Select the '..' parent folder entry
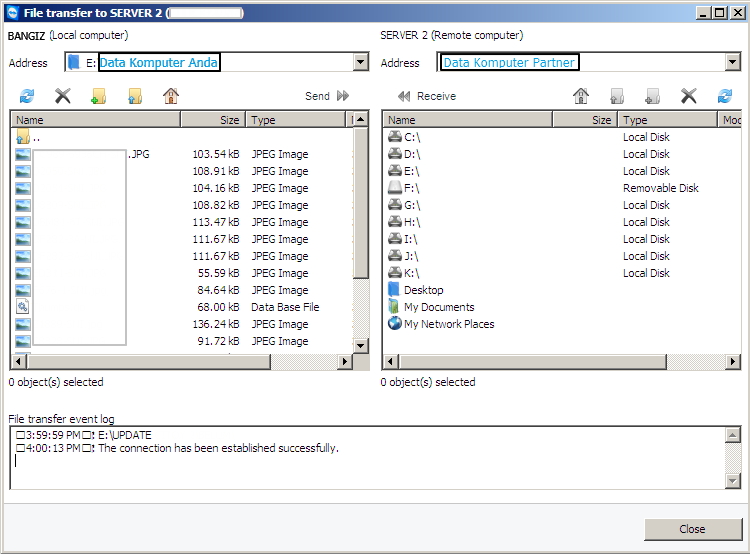 point(182,138)
